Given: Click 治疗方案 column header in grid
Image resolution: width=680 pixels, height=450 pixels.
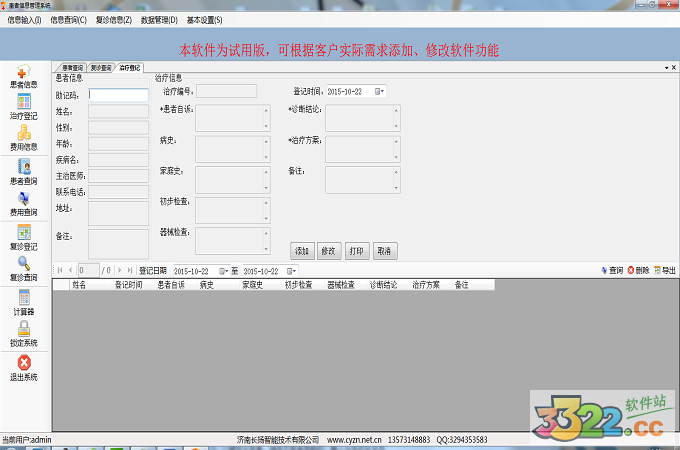Looking at the screenshot, I should [x=430, y=284].
